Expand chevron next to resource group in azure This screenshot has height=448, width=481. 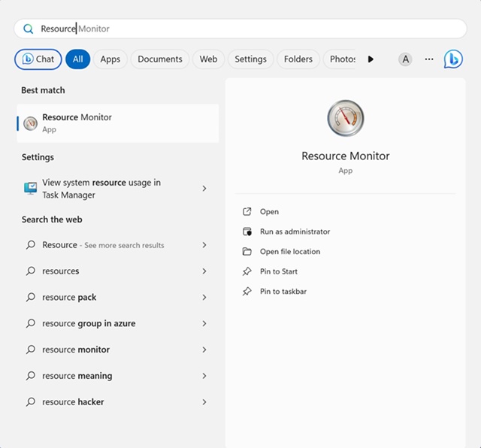point(204,323)
